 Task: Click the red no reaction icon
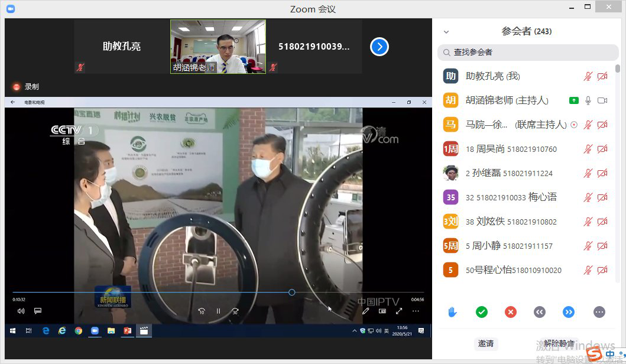[511, 312]
